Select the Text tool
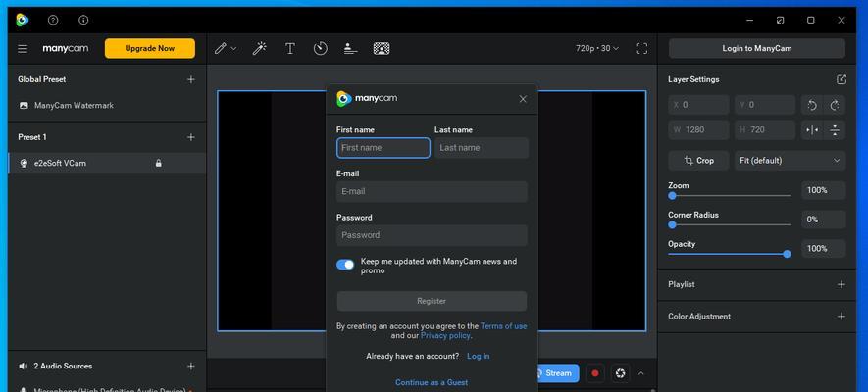This screenshot has height=392, width=868. 290,49
